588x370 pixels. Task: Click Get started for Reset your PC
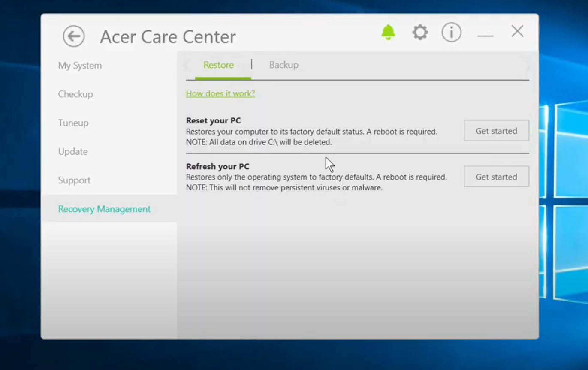[x=496, y=131]
